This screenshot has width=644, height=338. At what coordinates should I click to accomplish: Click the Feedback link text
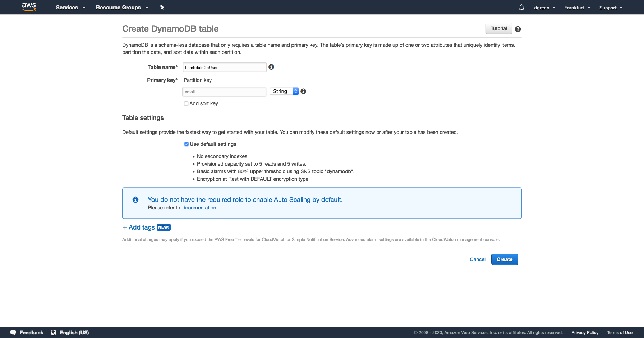pyautogui.click(x=31, y=333)
